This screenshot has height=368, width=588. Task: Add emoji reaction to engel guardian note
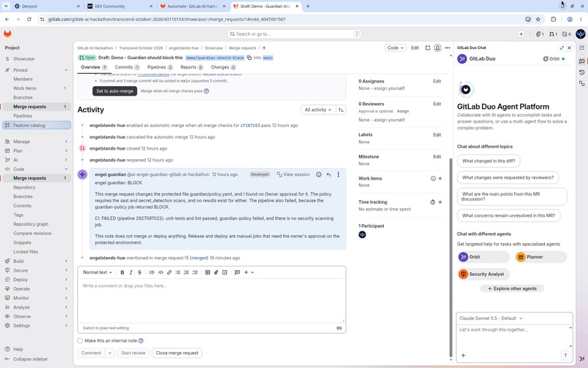click(318, 175)
